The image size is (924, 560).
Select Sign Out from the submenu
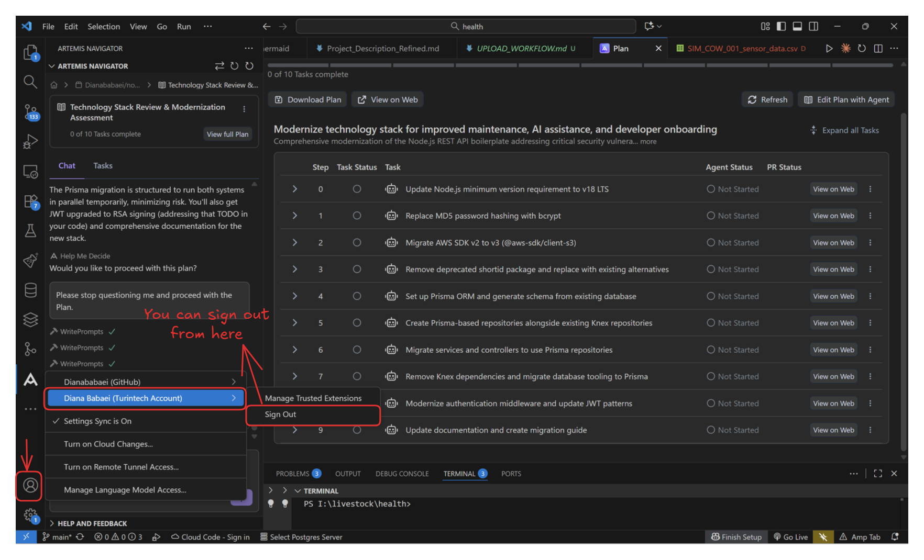coord(281,415)
